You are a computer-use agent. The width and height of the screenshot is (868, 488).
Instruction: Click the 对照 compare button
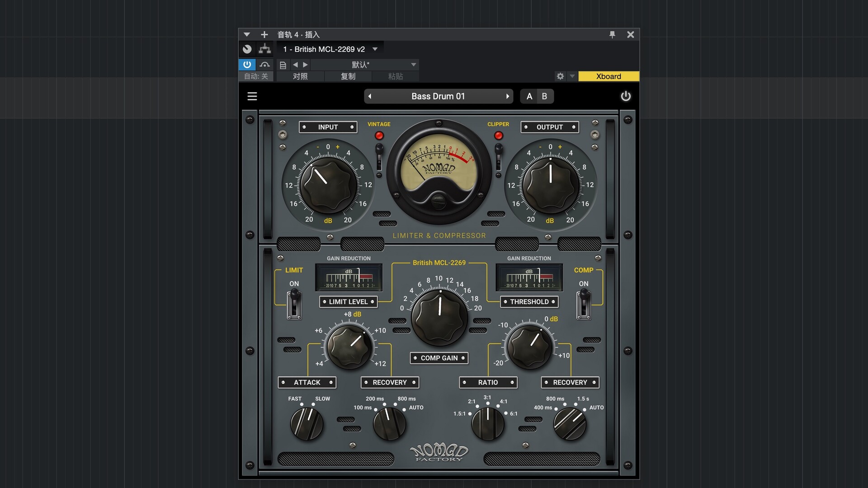300,76
